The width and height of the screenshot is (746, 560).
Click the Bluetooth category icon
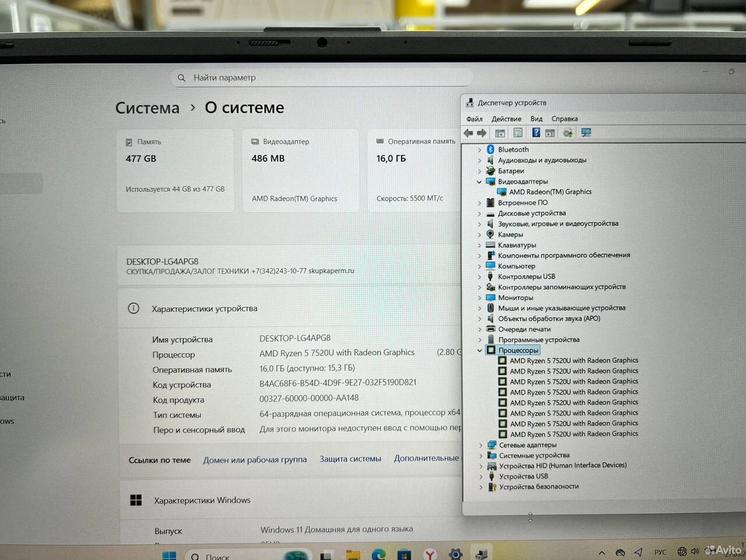point(491,149)
